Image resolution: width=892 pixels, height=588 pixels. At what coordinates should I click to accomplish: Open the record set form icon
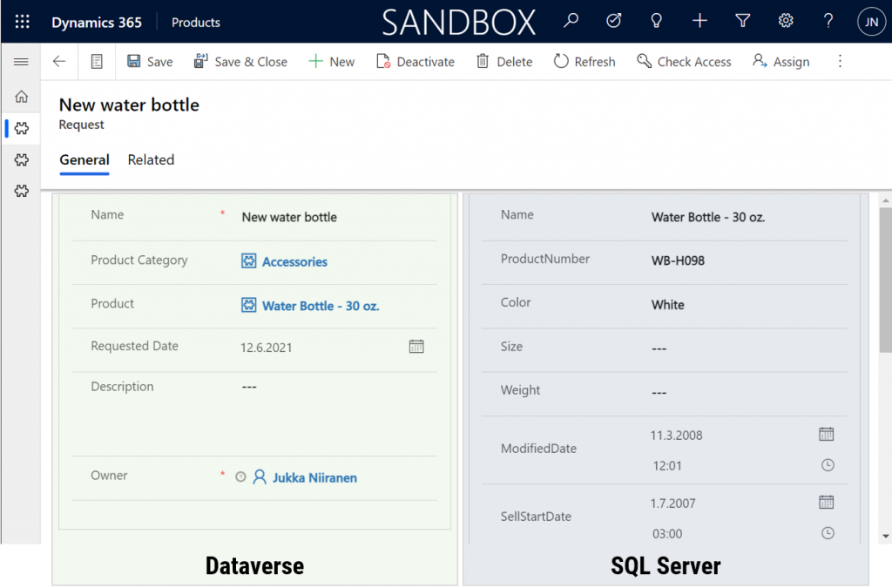97,62
